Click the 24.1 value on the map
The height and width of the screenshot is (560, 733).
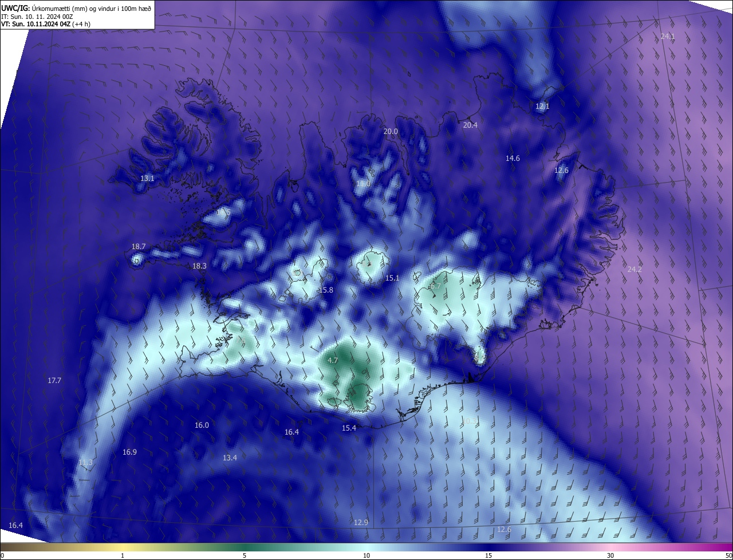pyautogui.click(x=668, y=36)
